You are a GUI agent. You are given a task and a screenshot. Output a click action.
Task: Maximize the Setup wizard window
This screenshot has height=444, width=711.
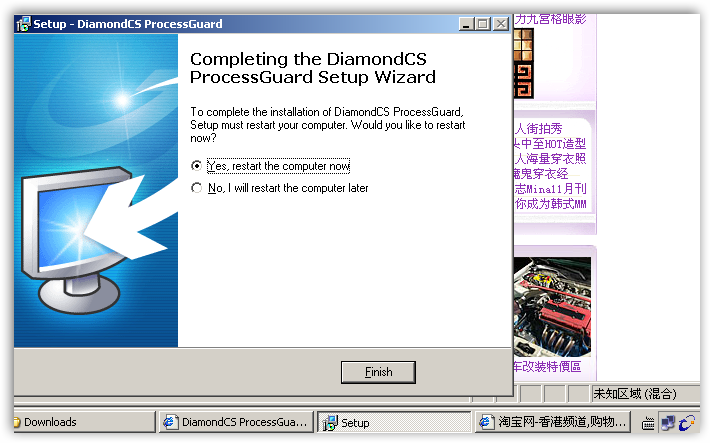(483, 24)
